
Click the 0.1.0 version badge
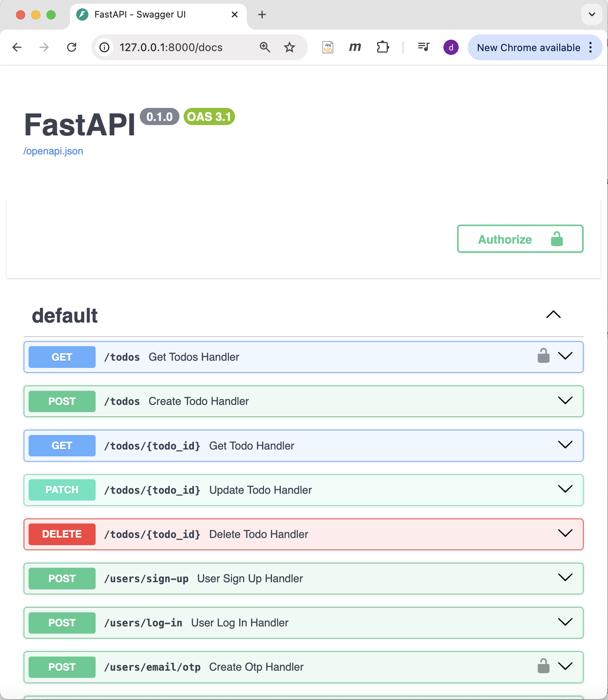point(160,117)
